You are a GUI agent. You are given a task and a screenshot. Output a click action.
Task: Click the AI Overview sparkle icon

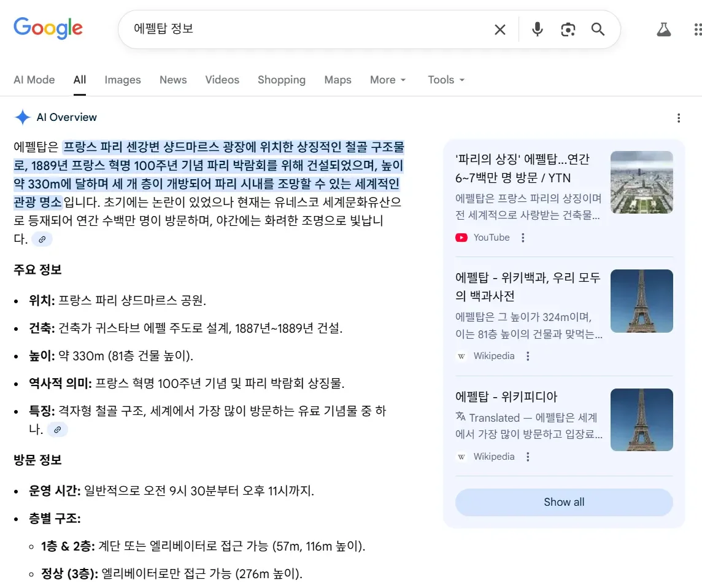click(23, 117)
